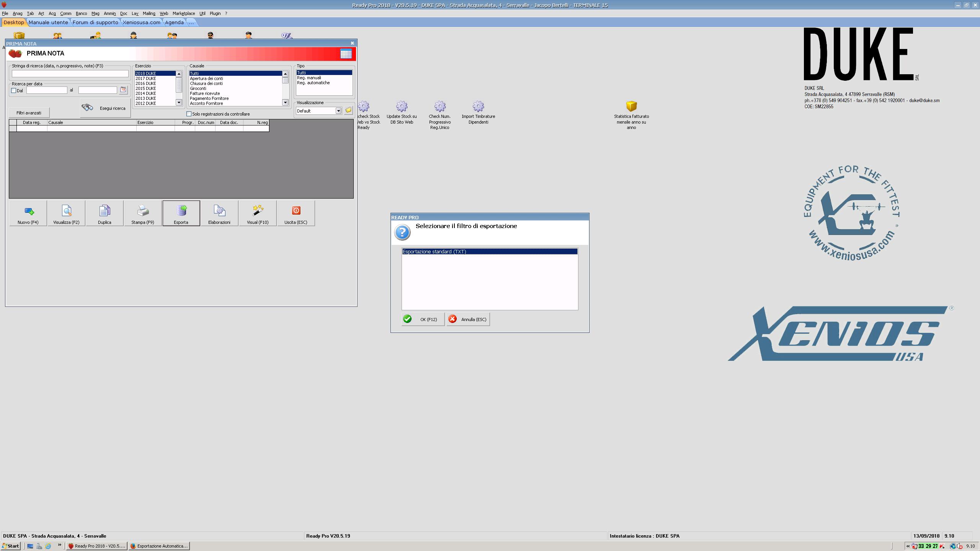Click the Stringa di ricerca input field
Viewport: 980px width, 551px height.
(x=70, y=73)
